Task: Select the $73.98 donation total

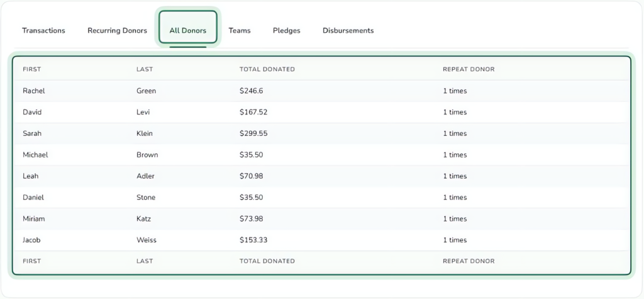Action: 252,219
